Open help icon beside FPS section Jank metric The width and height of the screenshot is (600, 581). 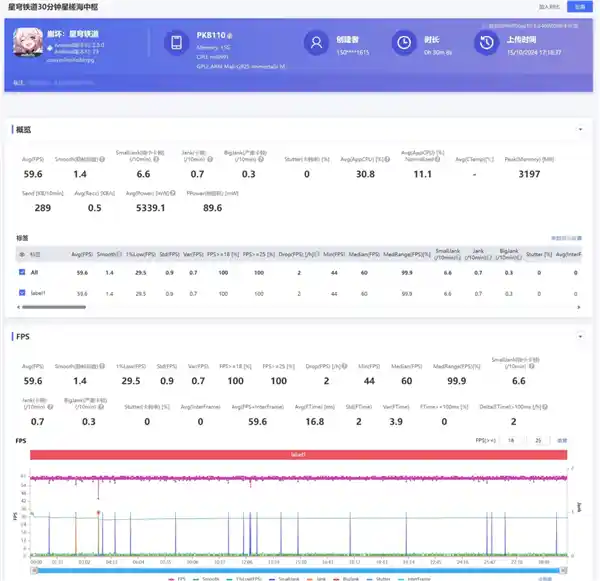[x=50, y=407]
